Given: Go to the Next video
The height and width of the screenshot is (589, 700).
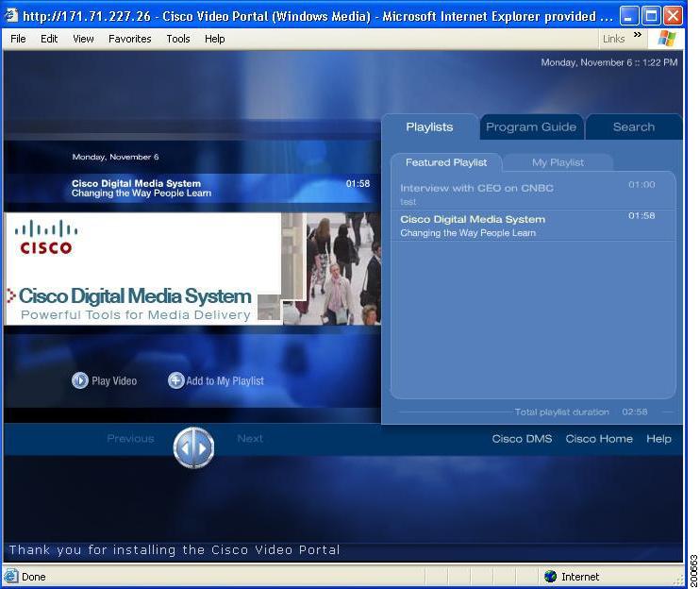Looking at the screenshot, I should tap(250, 439).
